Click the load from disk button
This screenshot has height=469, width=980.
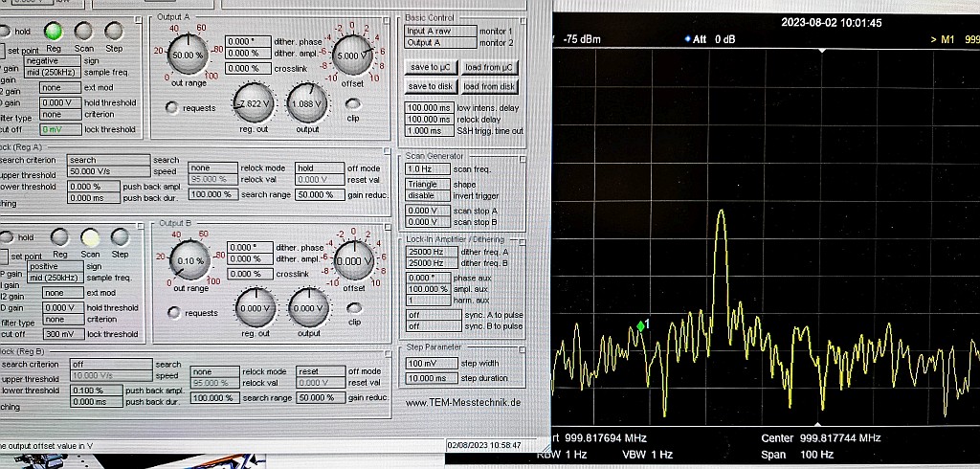tap(490, 86)
